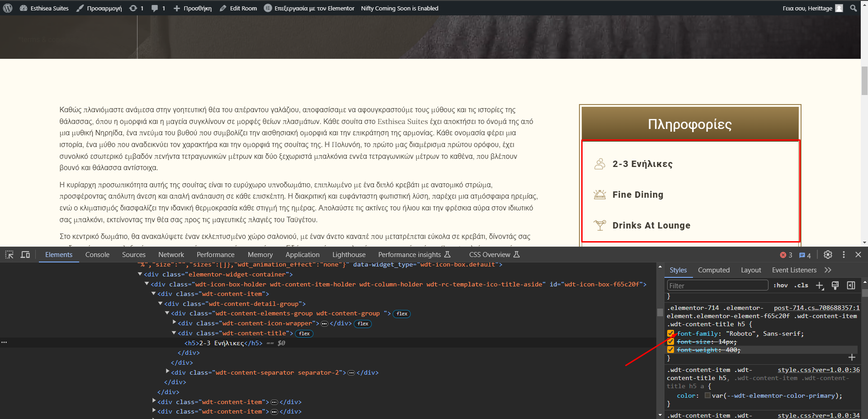Click the Filter styles input field

pyautogui.click(x=717, y=285)
